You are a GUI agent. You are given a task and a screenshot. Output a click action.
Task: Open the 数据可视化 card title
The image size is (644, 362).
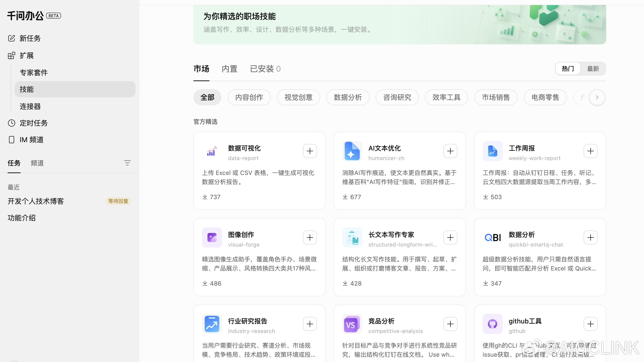pos(244,148)
